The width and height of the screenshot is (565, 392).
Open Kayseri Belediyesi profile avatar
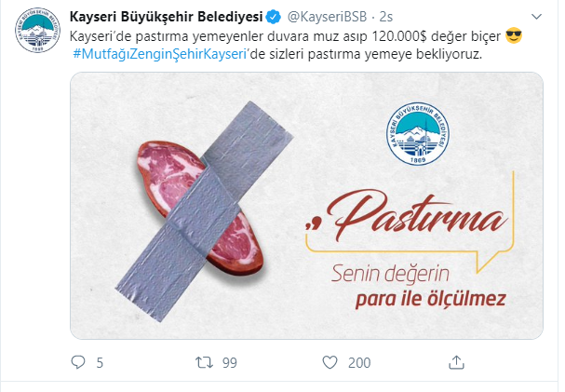(37, 30)
